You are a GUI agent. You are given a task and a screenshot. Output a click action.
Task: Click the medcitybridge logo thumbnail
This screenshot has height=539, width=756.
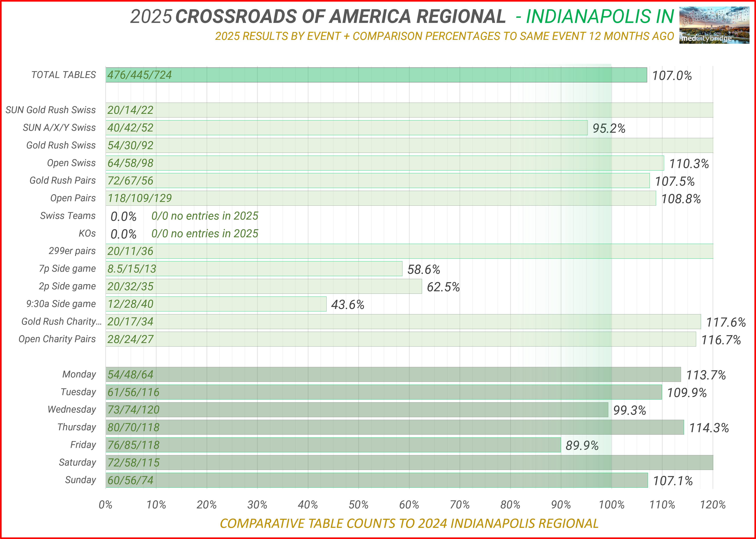click(714, 25)
